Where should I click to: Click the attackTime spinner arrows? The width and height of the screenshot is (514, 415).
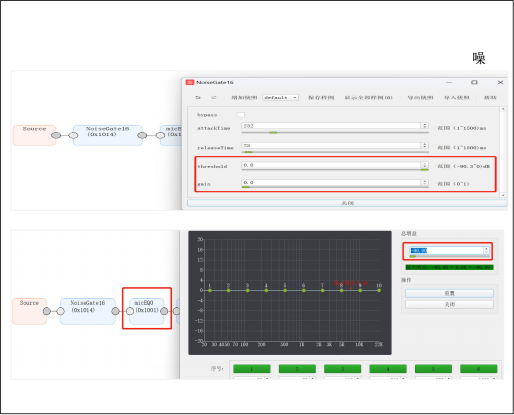[x=425, y=126]
